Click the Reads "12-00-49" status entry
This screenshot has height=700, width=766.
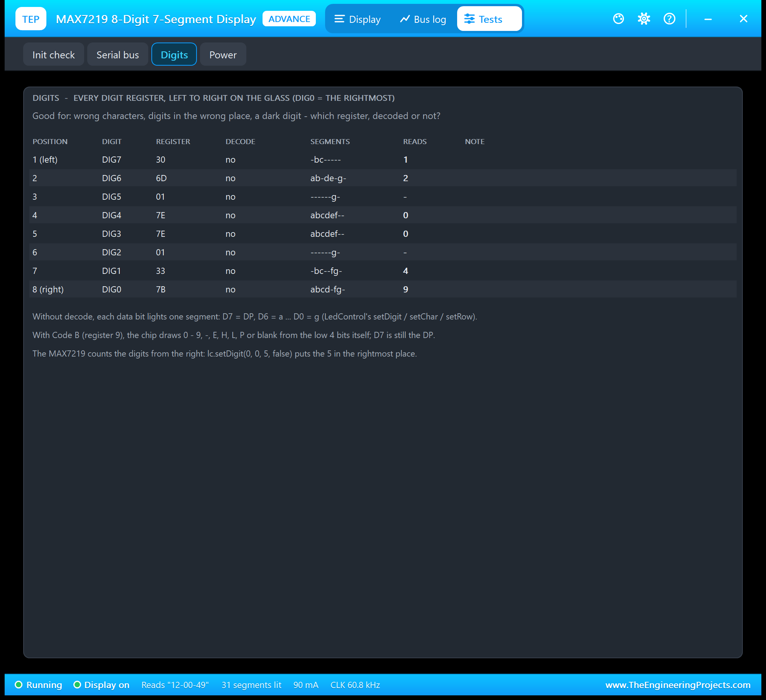175,685
